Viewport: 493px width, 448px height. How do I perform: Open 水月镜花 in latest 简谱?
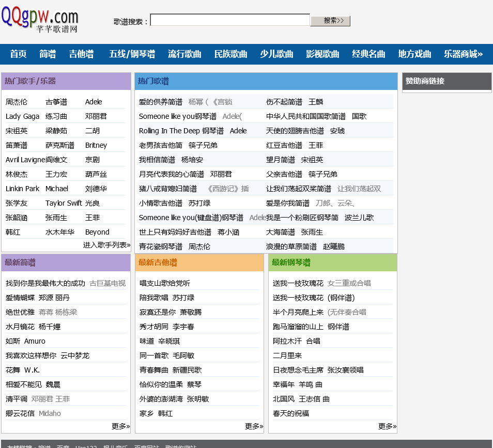[20, 327]
